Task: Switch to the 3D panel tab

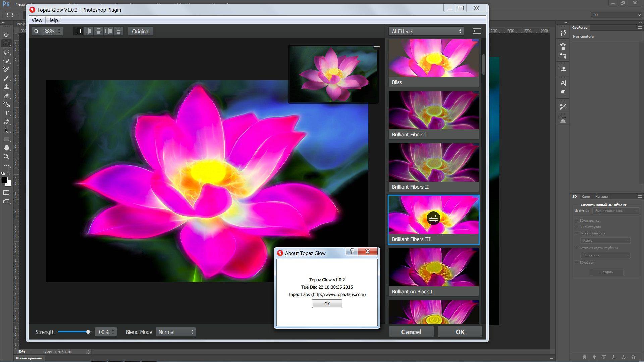Action: pos(574,196)
